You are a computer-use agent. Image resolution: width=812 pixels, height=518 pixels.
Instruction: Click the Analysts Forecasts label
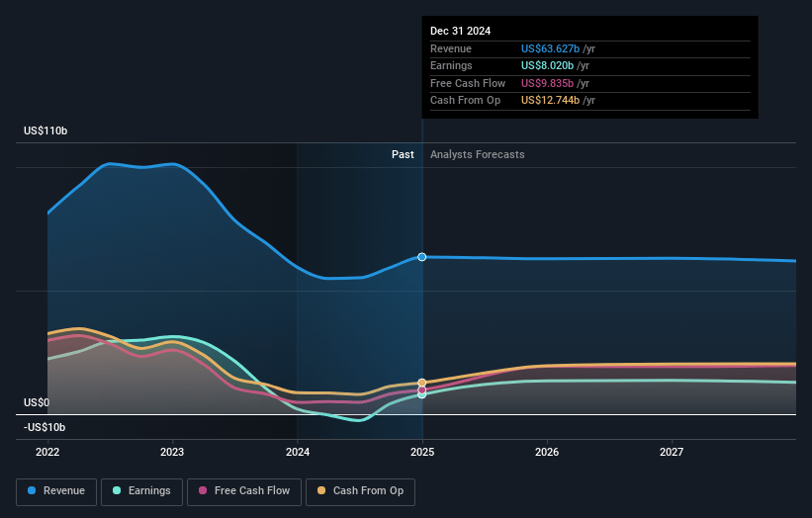pos(478,154)
